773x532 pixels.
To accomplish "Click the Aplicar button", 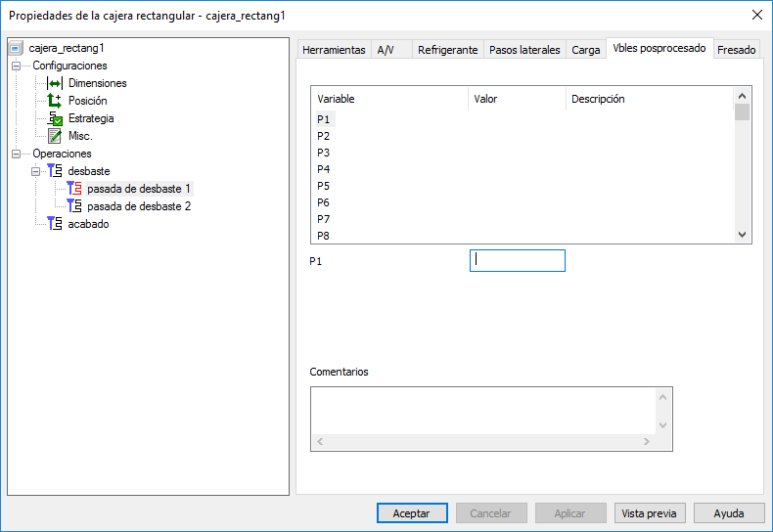I will coord(570,513).
